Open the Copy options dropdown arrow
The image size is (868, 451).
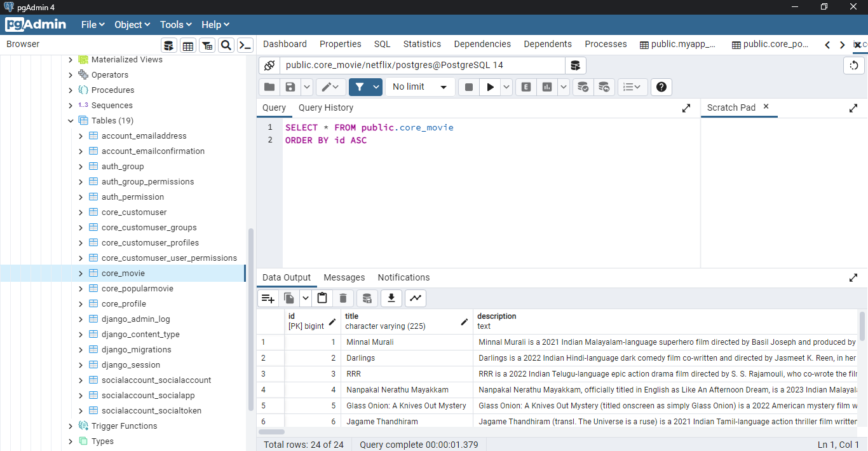click(305, 298)
